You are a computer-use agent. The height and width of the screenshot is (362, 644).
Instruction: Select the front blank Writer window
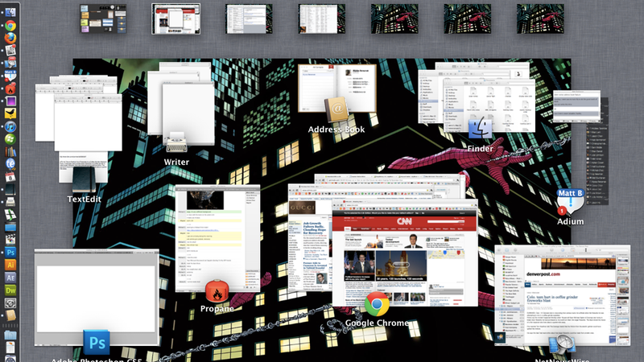tap(188, 113)
